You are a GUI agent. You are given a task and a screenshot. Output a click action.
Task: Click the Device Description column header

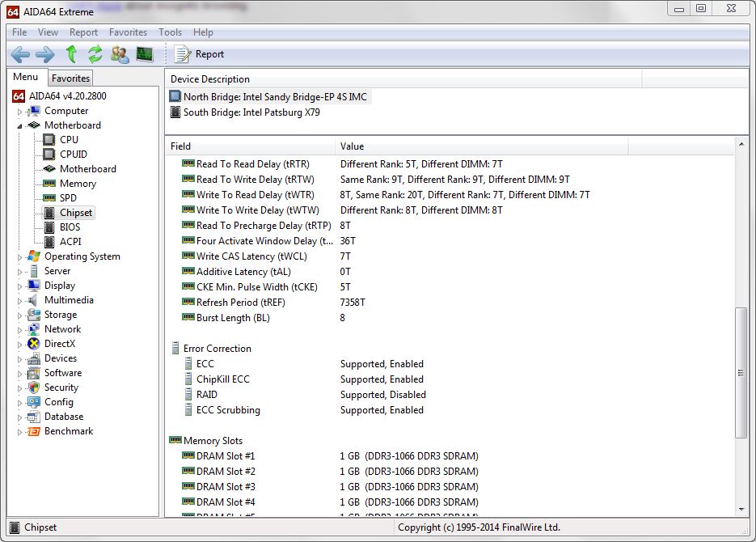(x=403, y=79)
